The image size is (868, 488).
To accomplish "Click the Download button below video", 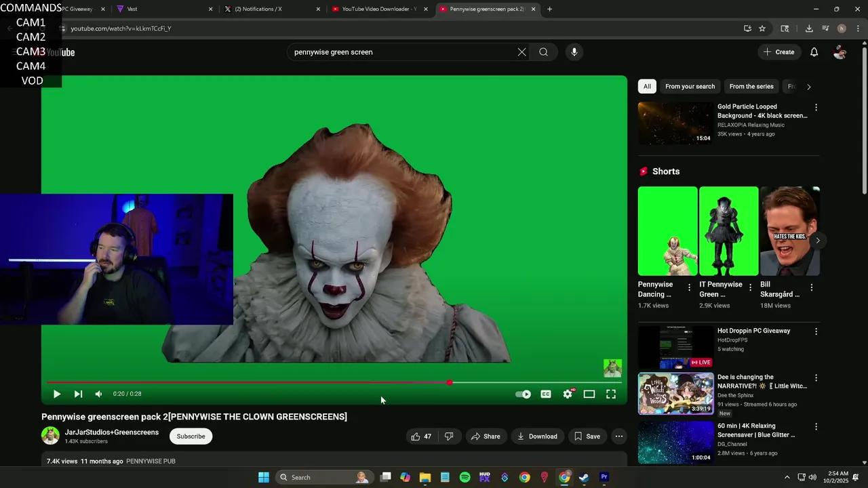I will tap(537, 436).
